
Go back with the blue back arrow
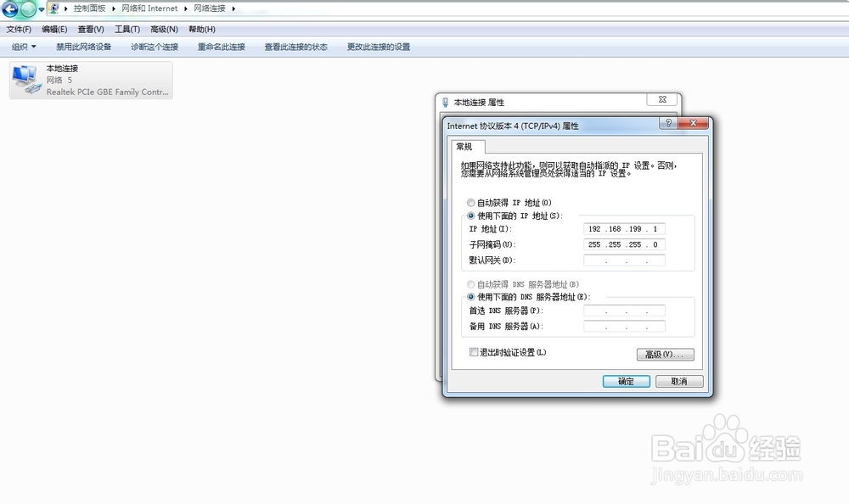click(9, 8)
